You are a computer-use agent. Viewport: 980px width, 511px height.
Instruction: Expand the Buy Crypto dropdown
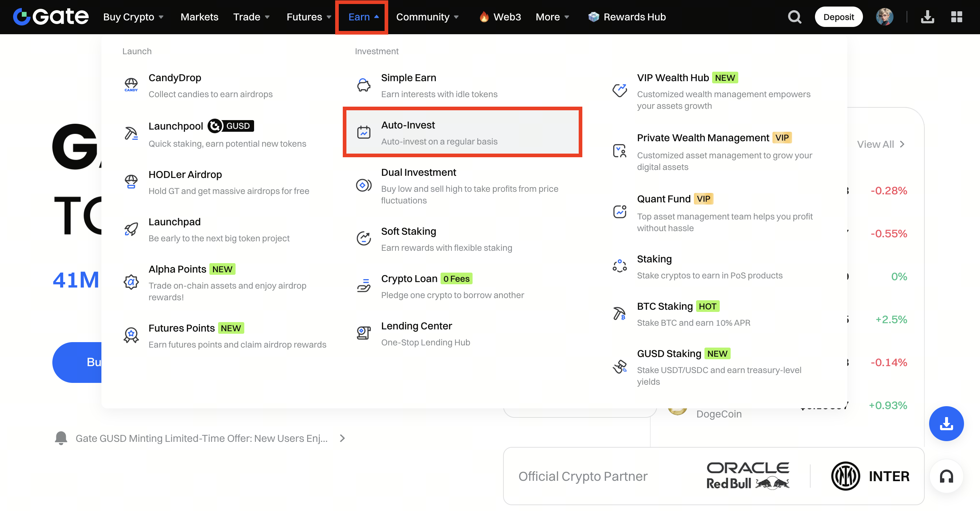pos(133,17)
